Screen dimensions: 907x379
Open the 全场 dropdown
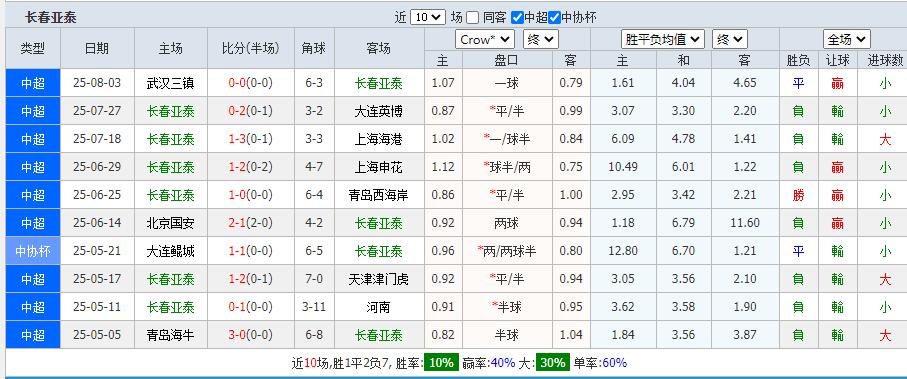click(846, 39)
